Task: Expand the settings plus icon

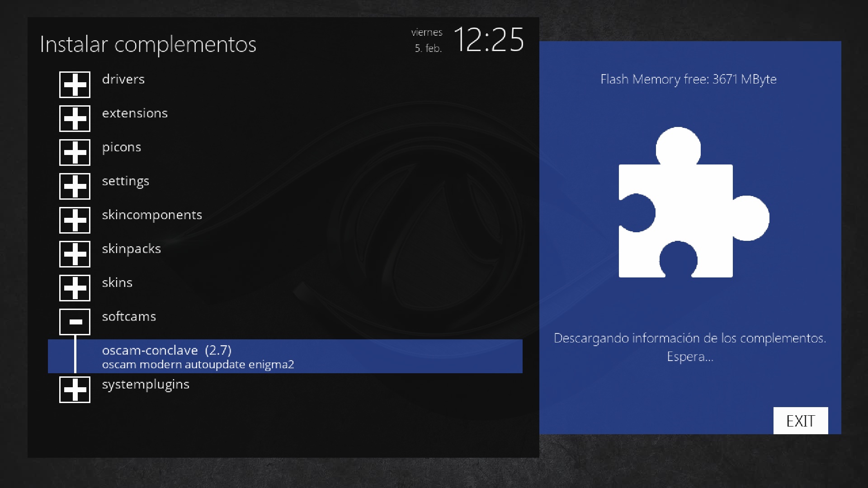Action: click(x=75, y=186)
